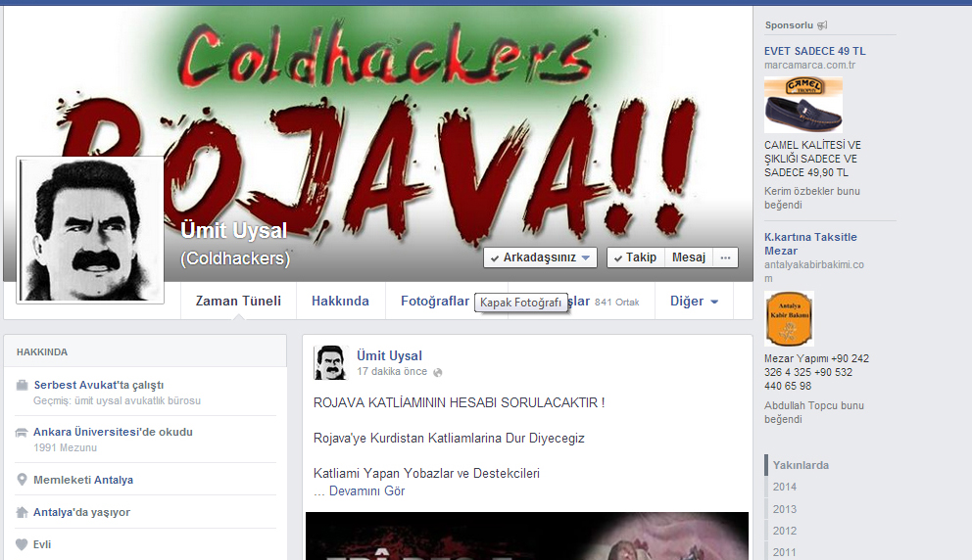
Task: Click the Camel shoe ad image
Action: (x=803, y=104)
